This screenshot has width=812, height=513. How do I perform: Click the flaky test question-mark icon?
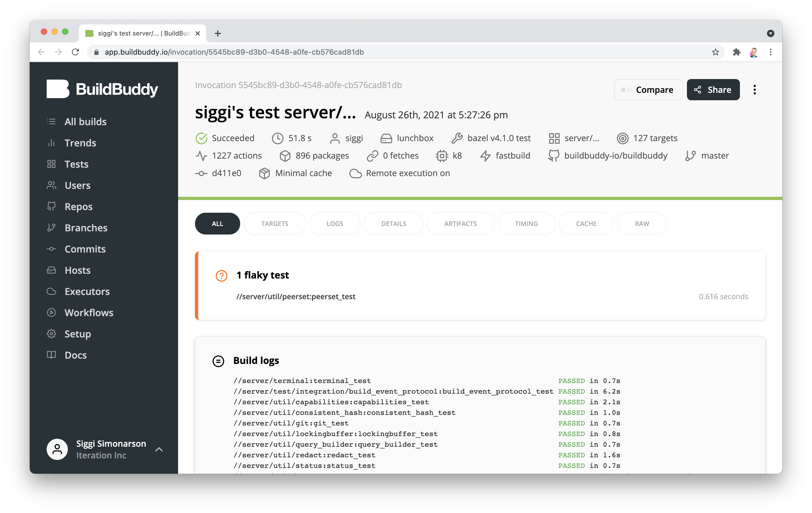coord(221,275)
